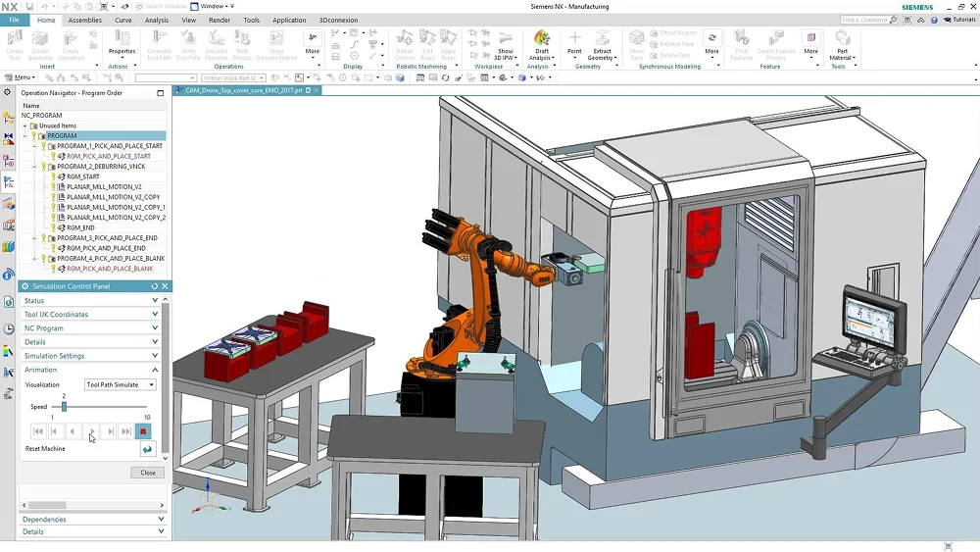
Task: Select the Extract Geometry tool
Action: pos(602,42)
